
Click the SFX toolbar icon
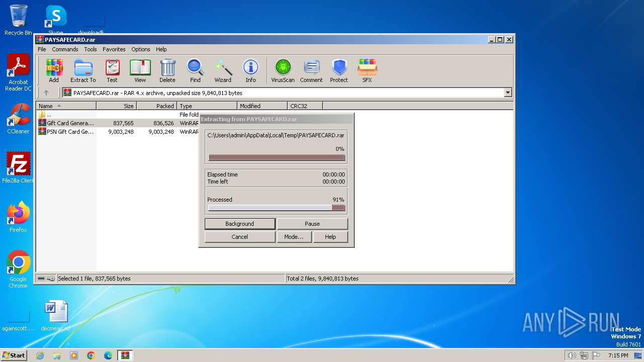tap(367, 70)
